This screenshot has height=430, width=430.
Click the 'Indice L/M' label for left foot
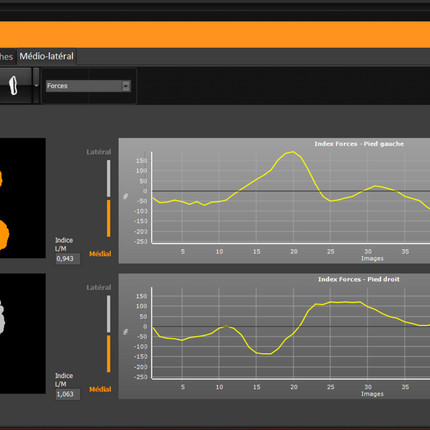coord(64,244)
